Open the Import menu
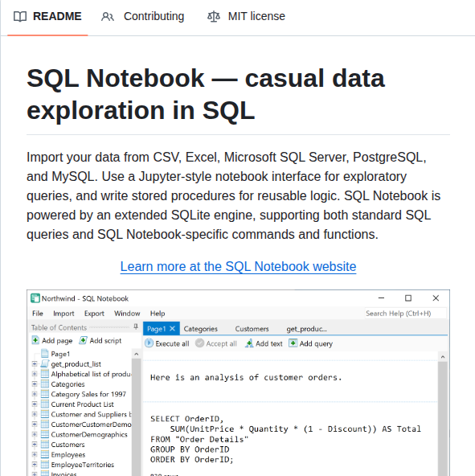Viewport: 475px width, 476px height. coord(63,314)
